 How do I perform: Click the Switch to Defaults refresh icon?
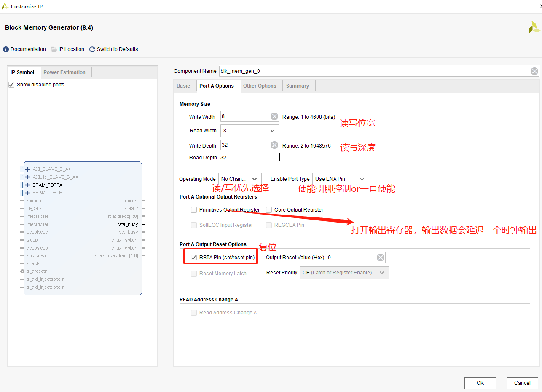point(92,49)
